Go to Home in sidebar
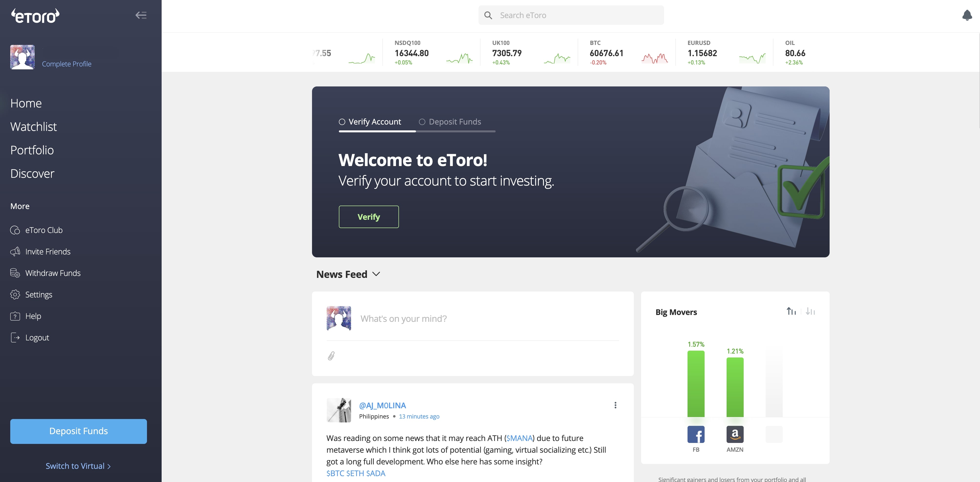This screenshot has width=980, height=482. [26, 103]
